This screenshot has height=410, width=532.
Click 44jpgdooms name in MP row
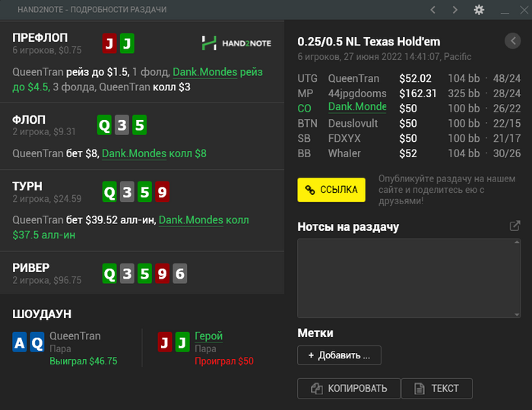coord(357,93)
